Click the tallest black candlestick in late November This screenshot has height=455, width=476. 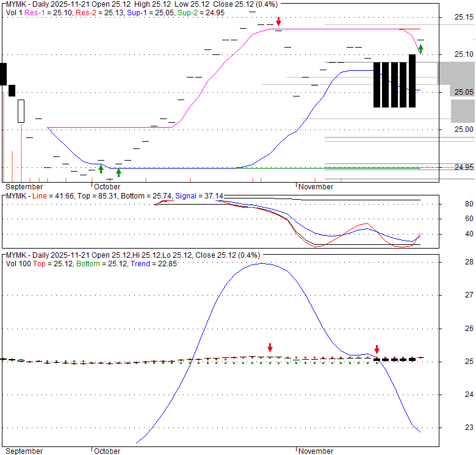click(x=413, y=81)
